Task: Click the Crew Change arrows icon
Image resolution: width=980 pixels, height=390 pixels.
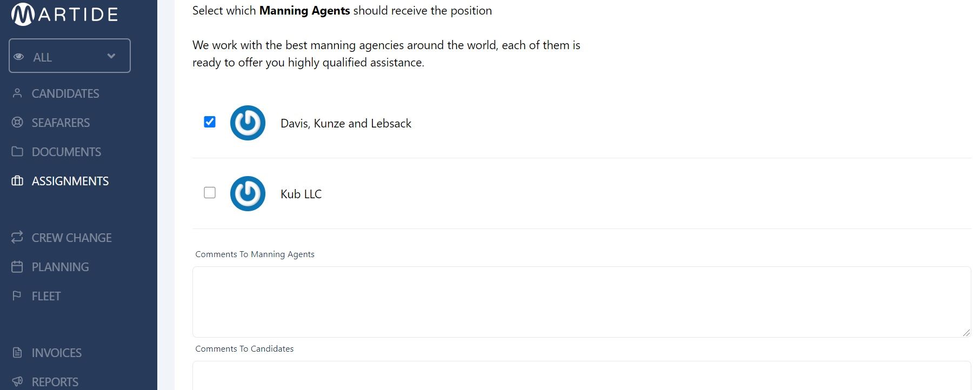Action: [x=17, y=237]
